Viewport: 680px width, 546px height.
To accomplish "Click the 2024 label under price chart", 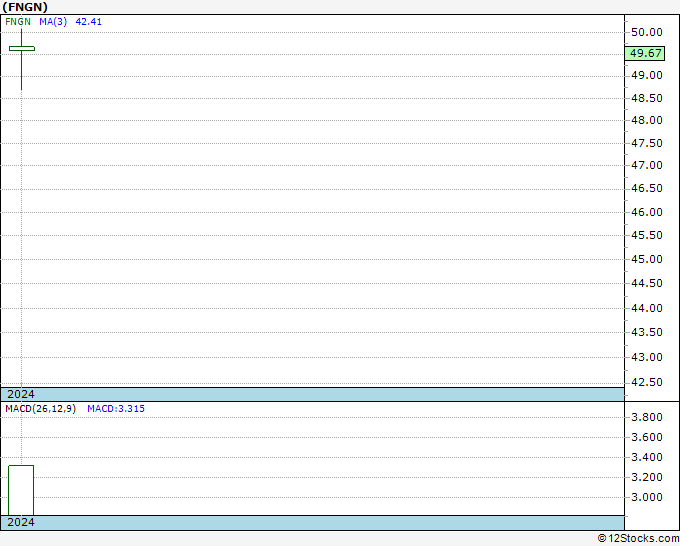I will tap(21, 394).
